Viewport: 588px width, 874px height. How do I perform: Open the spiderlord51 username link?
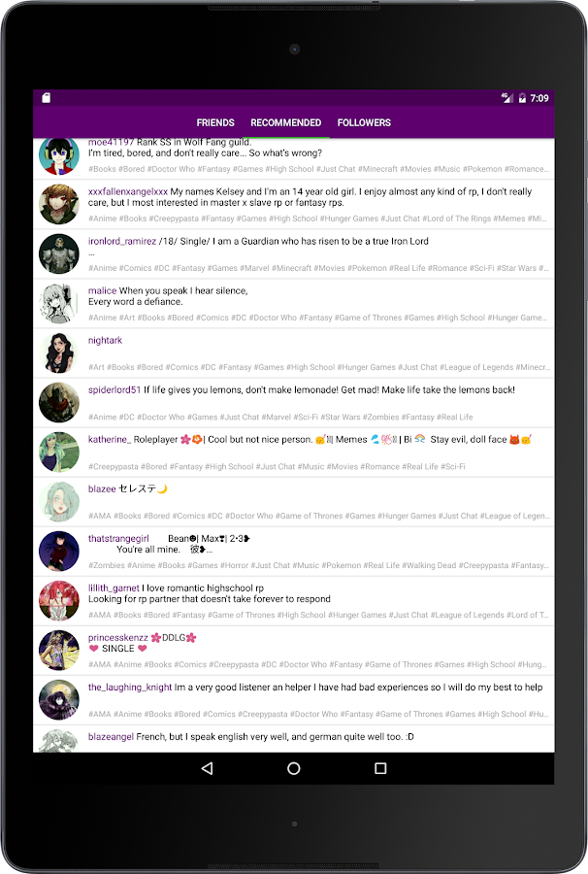pos(114,389)
